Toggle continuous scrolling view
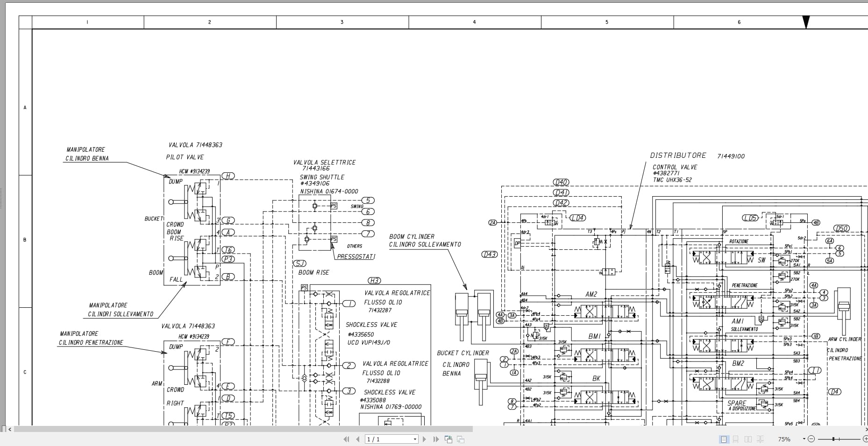The image size is (868, 446). pos(736,439)
